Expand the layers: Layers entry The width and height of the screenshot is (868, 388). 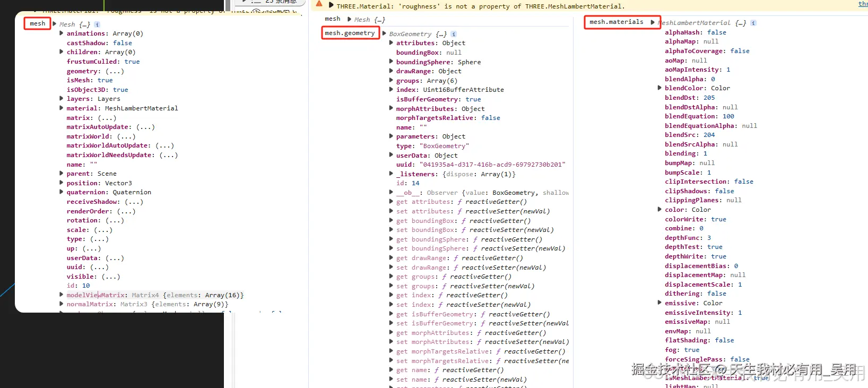62,99
